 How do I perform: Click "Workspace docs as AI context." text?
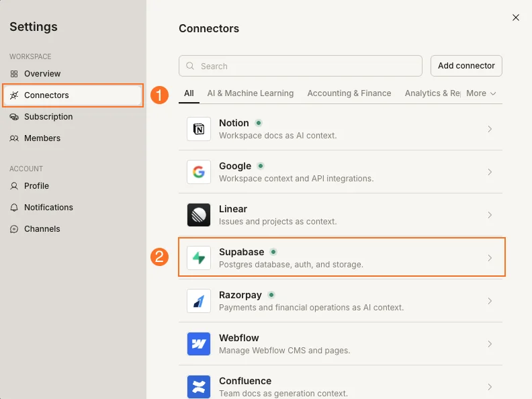click(278, 136)
